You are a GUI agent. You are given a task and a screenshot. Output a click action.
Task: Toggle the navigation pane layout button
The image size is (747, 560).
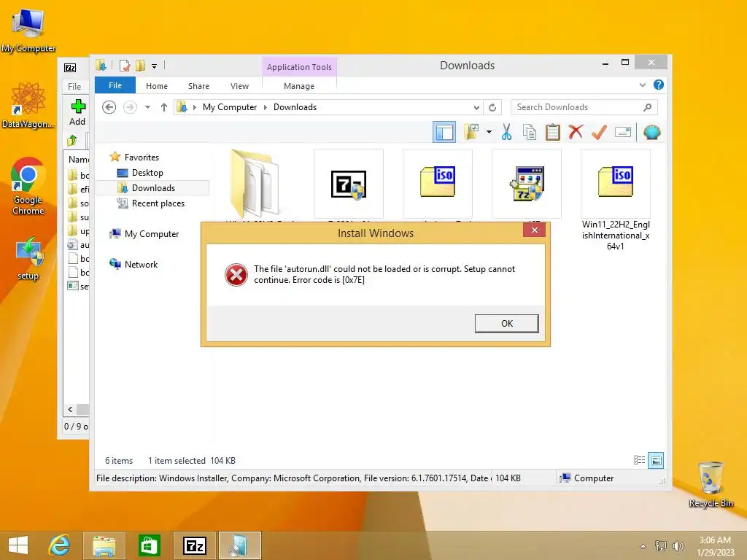(444, 132)
